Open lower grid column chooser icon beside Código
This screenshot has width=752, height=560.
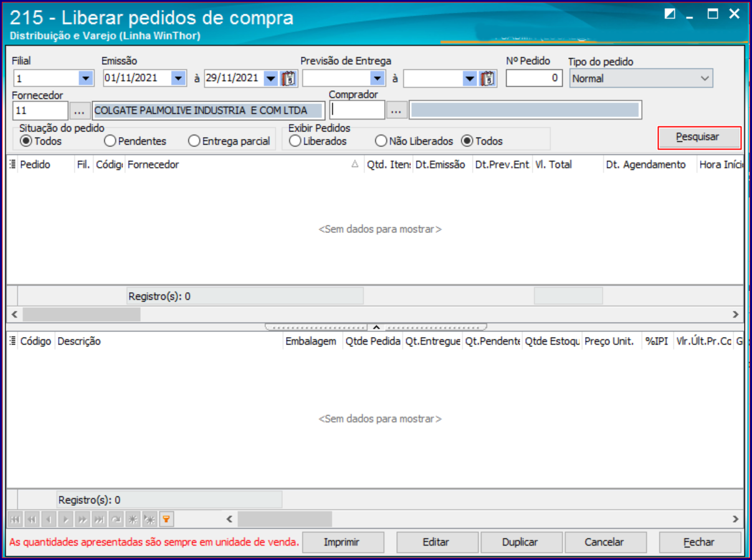[13, 341]
